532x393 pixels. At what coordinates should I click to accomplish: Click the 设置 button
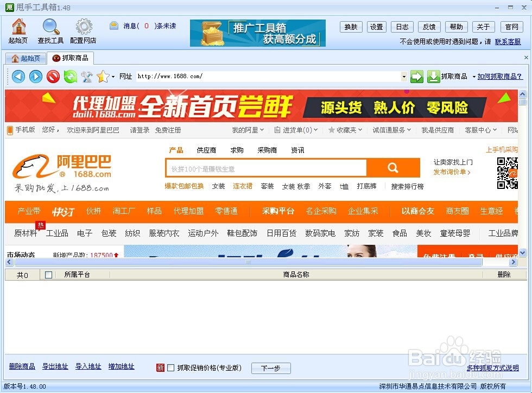click(377, 27)
